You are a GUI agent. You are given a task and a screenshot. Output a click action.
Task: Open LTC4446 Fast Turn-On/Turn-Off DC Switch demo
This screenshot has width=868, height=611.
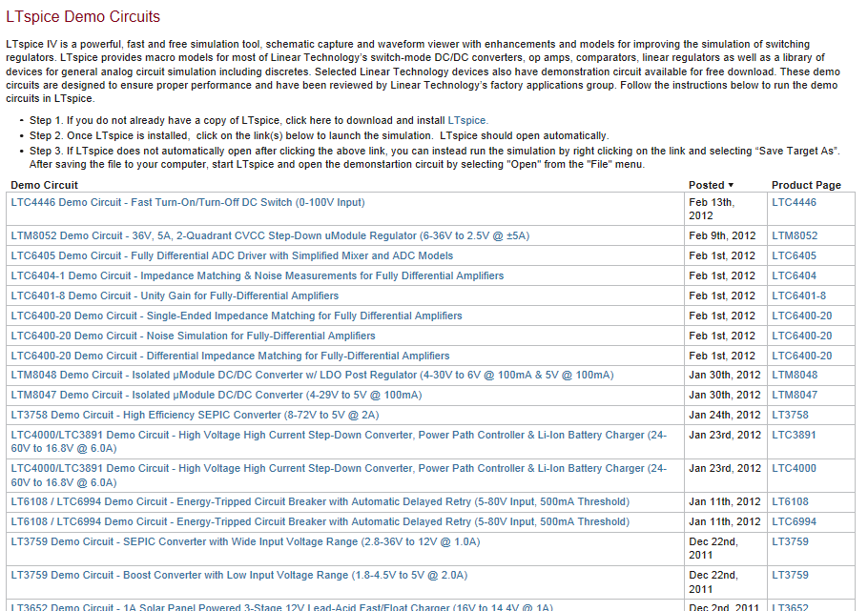187,202
